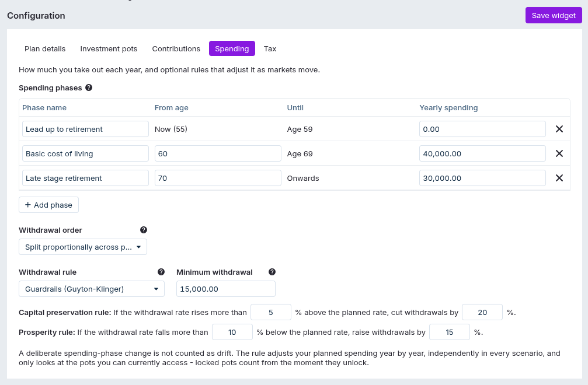
Task: Click the Save widget button
Action: tap(554, 15)
